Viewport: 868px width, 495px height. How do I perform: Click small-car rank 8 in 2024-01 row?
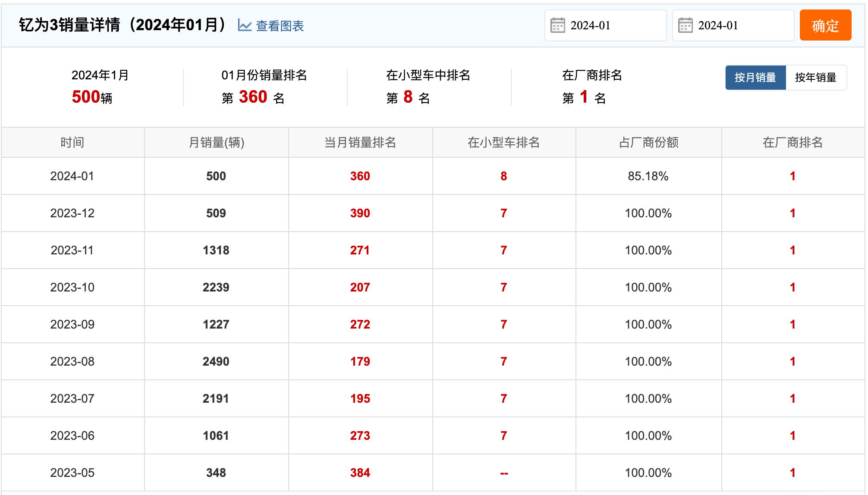click(504, 176)
